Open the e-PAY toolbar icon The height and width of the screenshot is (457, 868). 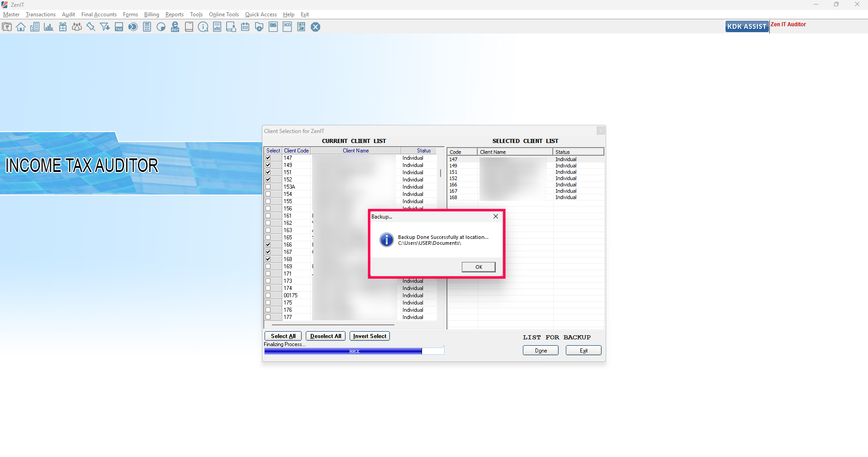click(x=175, y=27)
